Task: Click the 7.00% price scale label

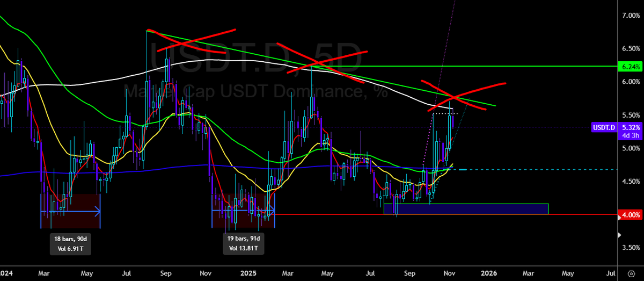Action: click(x=630, y=16)
